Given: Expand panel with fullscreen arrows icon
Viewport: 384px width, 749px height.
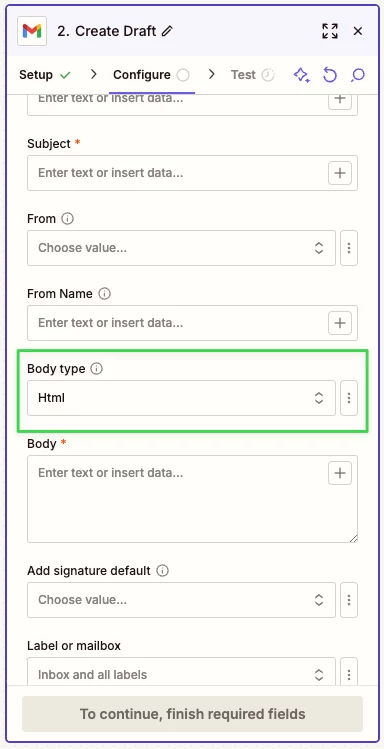Looking at the screenshot, I should point(330,31).
